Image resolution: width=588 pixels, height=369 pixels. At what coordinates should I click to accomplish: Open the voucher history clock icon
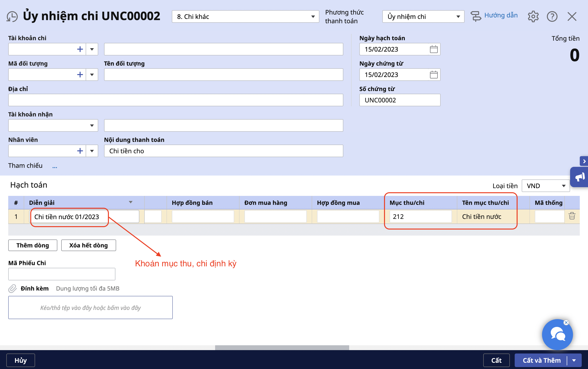point(12,17)
